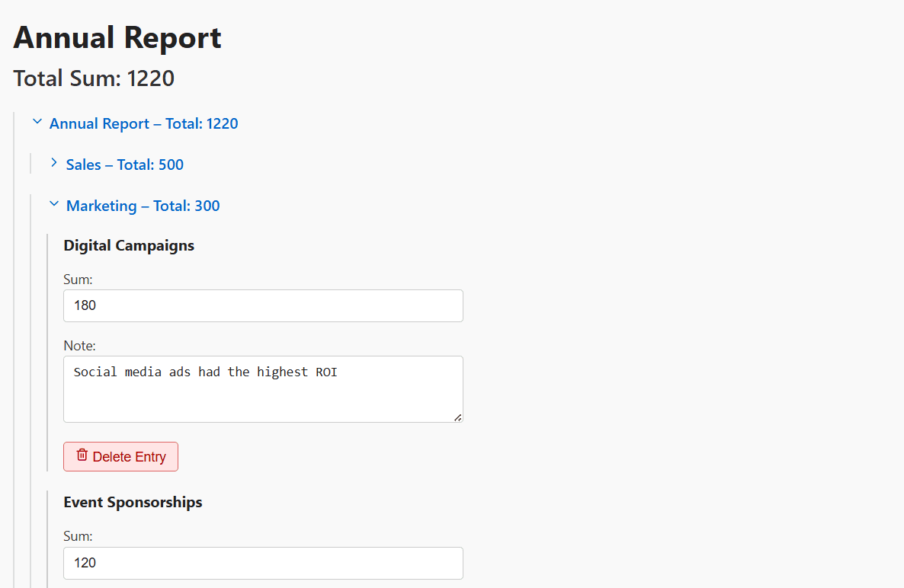
Task: Select the Sales – Total: 500 heading
Action: pyautogui.click(x=124, y=165)
